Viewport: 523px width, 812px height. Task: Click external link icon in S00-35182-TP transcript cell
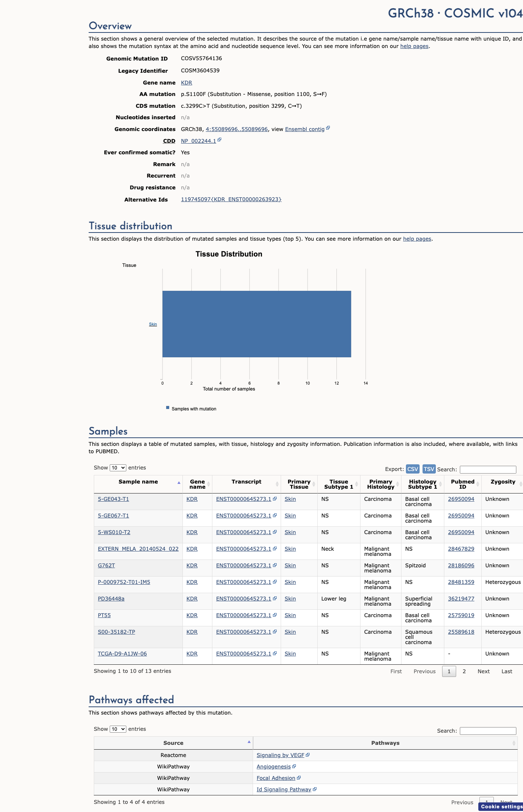point(275,632)
